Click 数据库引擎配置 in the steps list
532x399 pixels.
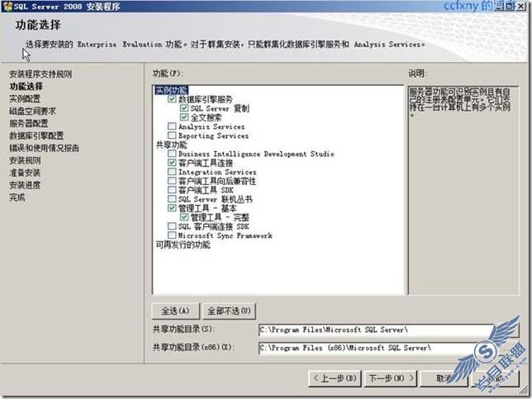[36, 135]
